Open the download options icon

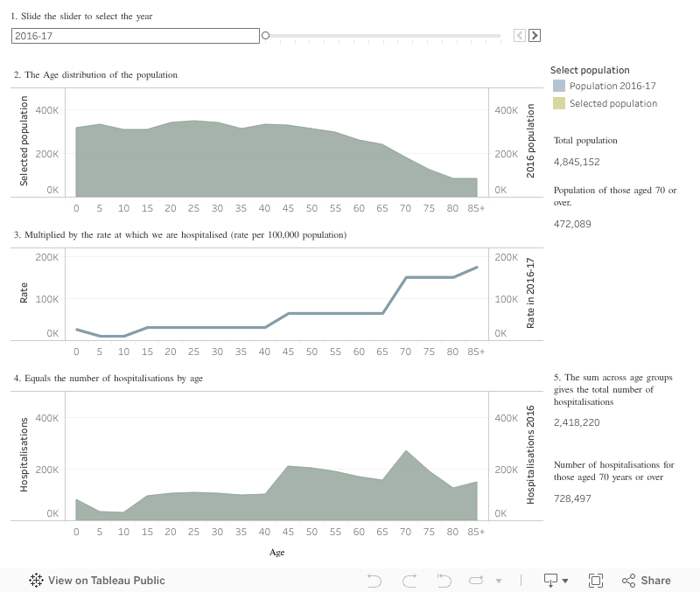coord(551,580)
